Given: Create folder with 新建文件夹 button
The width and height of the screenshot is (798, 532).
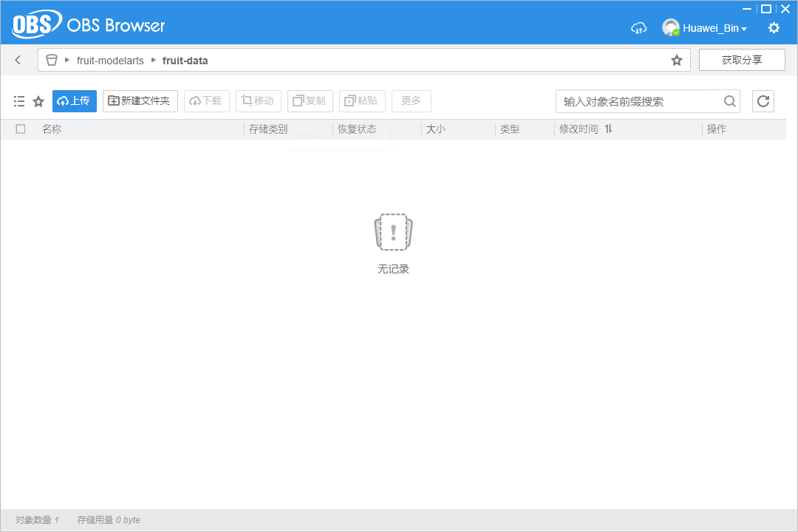Looking at the screenshot, I should pos(140,100).
